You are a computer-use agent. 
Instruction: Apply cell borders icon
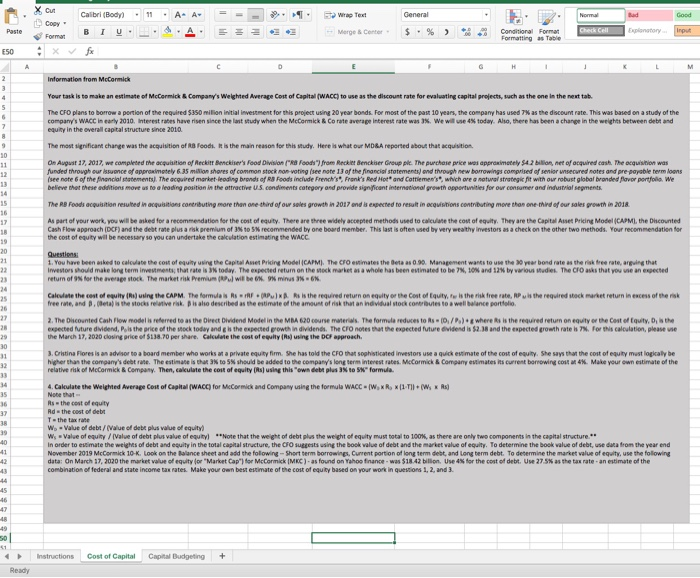pos(144,32)
